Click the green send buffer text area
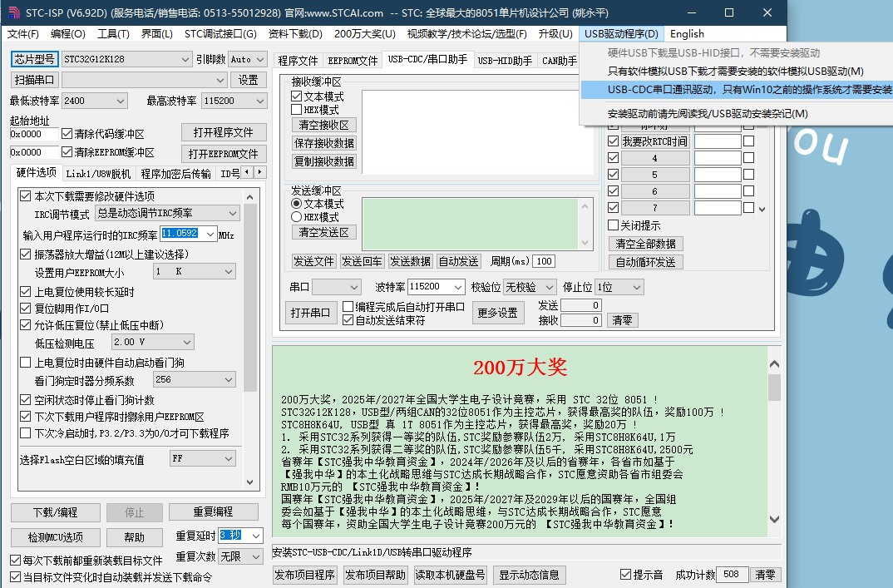Viewport: 893px width, 588px height. pyautogui.click(x=471, y=224)
